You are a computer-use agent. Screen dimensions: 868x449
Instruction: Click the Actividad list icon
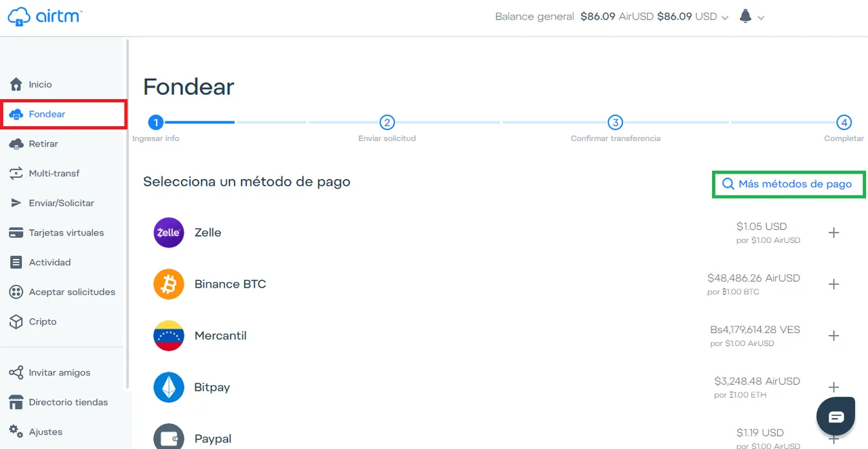(x=16, y=262)
